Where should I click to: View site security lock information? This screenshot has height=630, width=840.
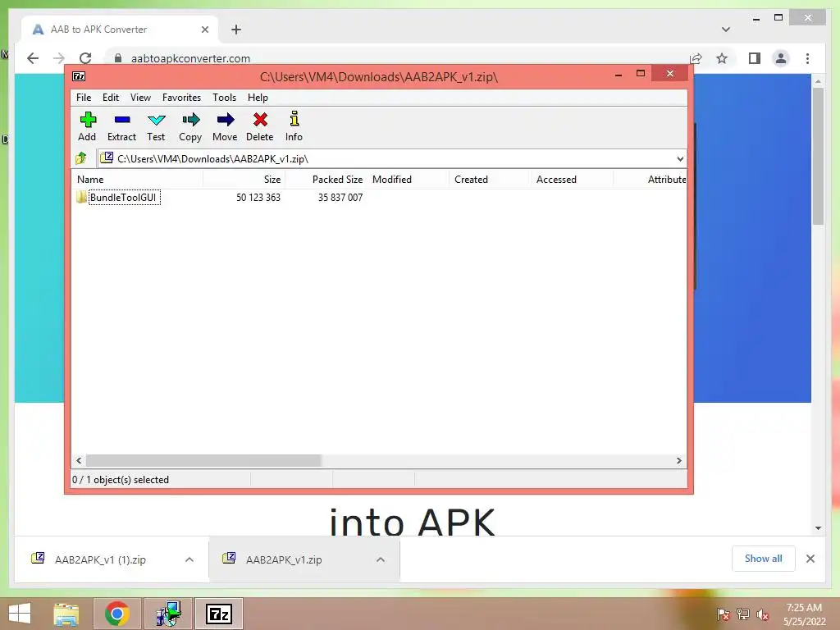[118, 58]
